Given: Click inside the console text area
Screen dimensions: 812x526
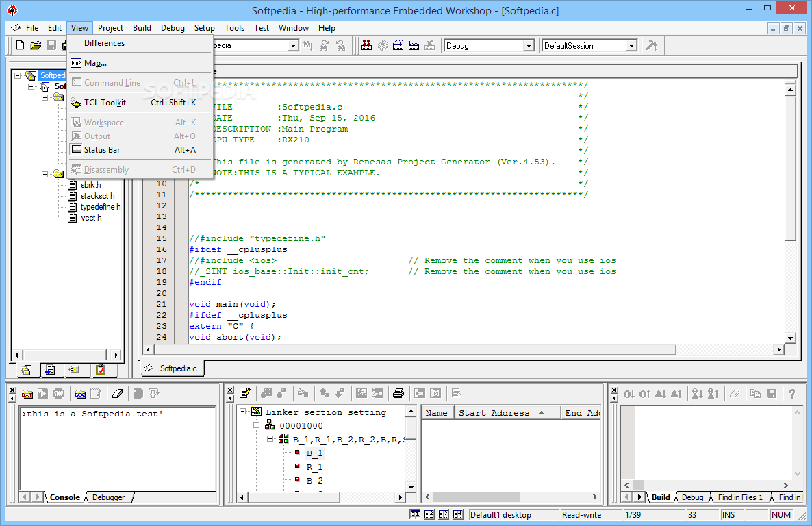Looking at the screenshot, I should pos(118,449).
